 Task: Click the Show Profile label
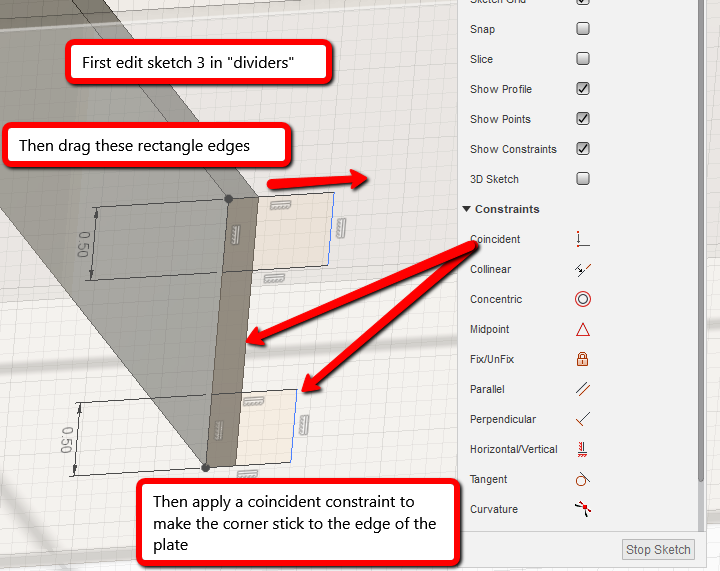click(x=501, y=89)
